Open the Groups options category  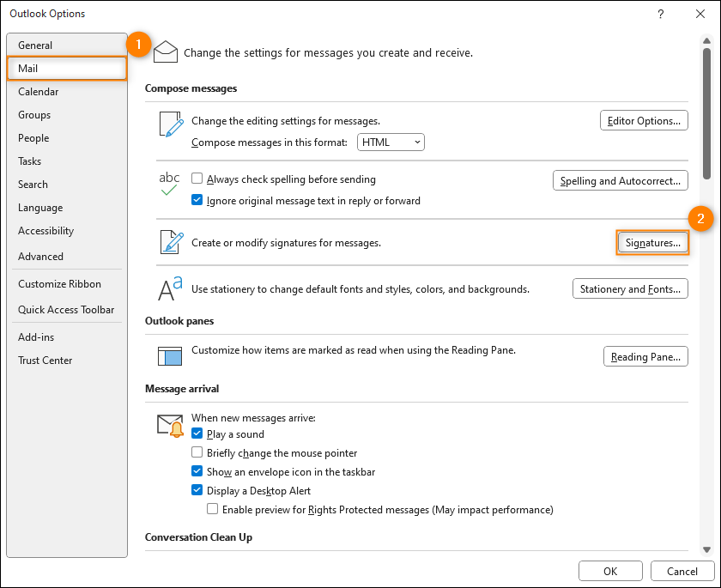[x=67, y=115]
